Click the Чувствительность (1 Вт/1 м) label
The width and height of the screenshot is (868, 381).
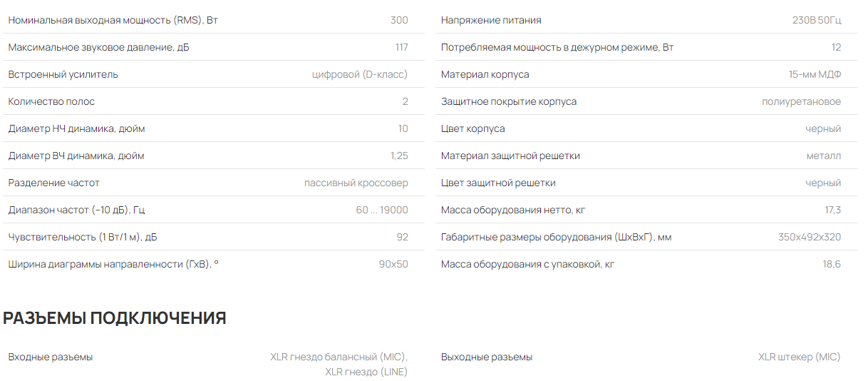point(83,237)
